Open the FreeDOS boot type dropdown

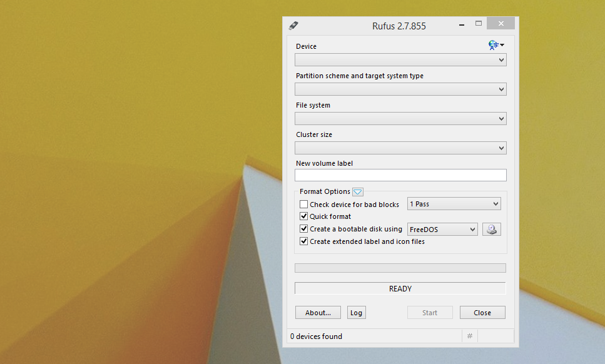pos(442,230)
